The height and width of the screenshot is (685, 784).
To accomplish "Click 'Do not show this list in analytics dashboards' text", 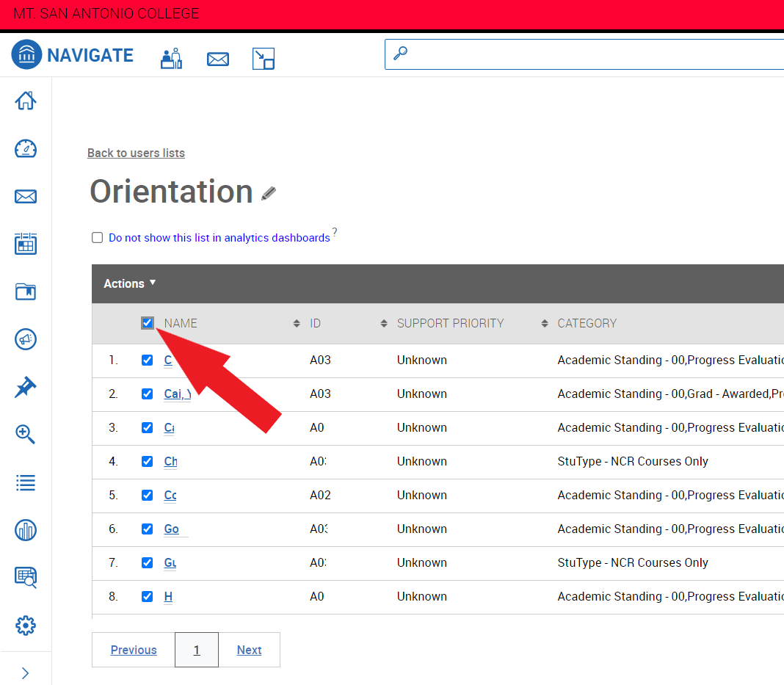I will click(x=219, y=237).
